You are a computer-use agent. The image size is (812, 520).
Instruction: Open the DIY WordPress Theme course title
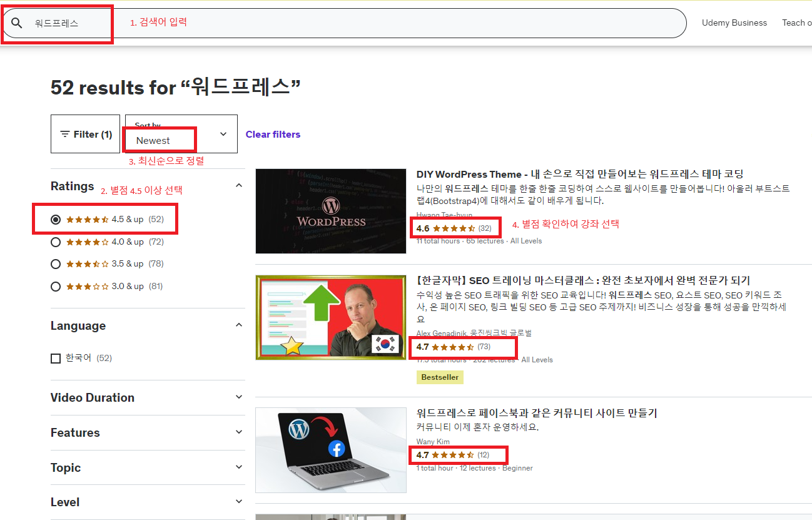coord(580,174)
